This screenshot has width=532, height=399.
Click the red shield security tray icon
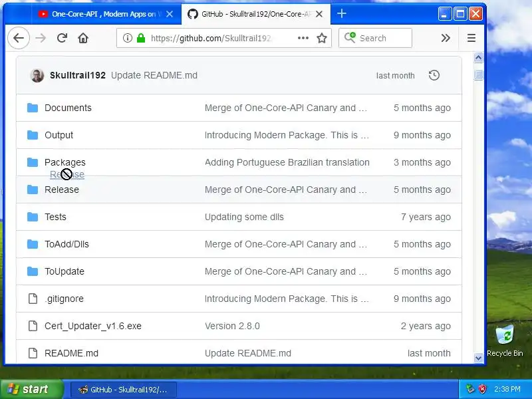point(482,389)
